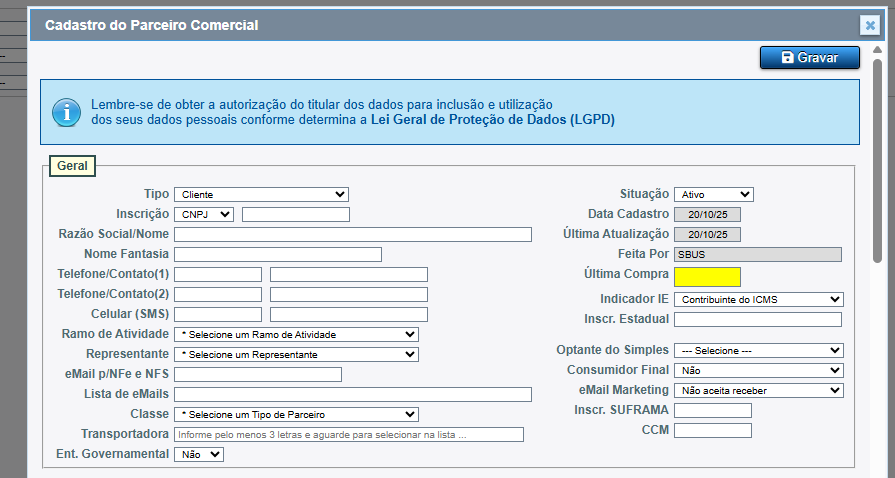Viewport: 895px width, 478px height.
Task: Click the Data Cadastro date field
Action: (x=707, y=214)
